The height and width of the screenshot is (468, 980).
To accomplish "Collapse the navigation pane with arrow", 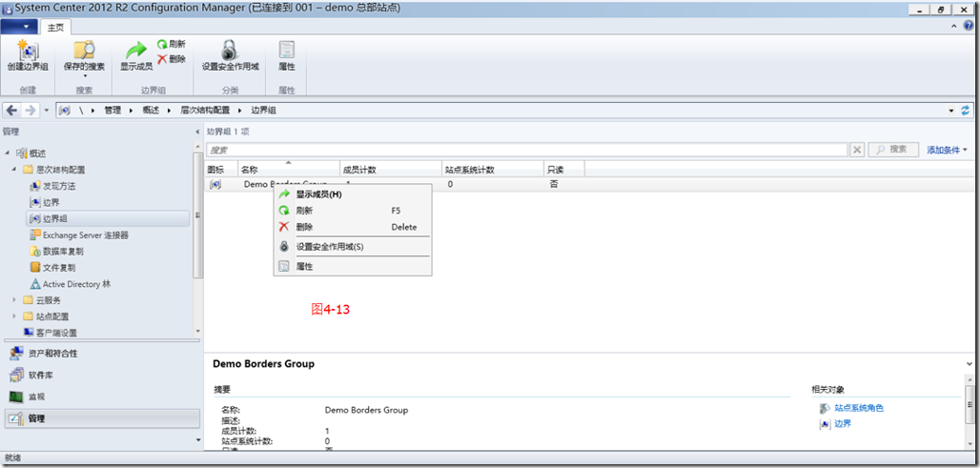I will 197,132.
